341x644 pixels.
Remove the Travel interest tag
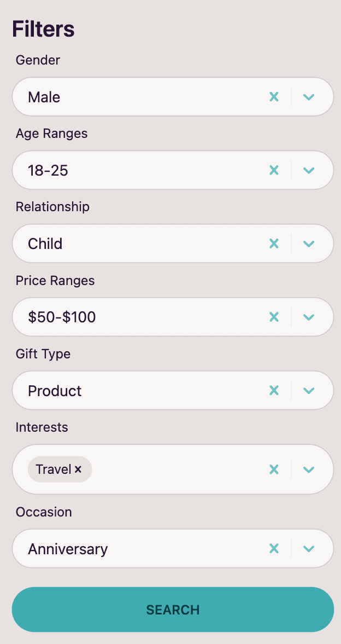pos(78,469)
